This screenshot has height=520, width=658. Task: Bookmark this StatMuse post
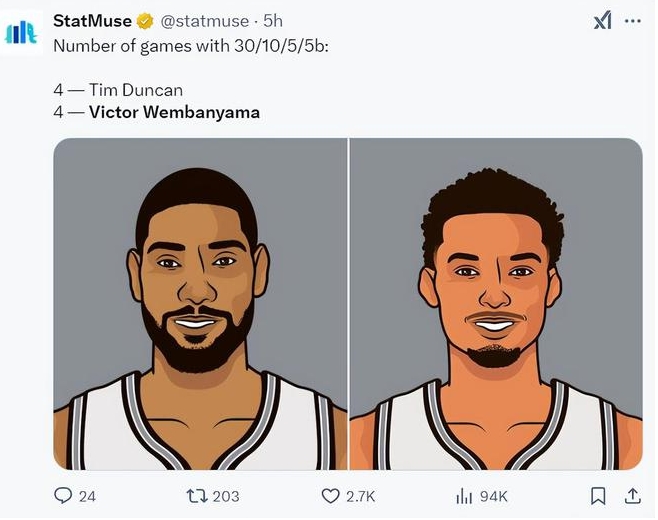click(x=598, y=495)
